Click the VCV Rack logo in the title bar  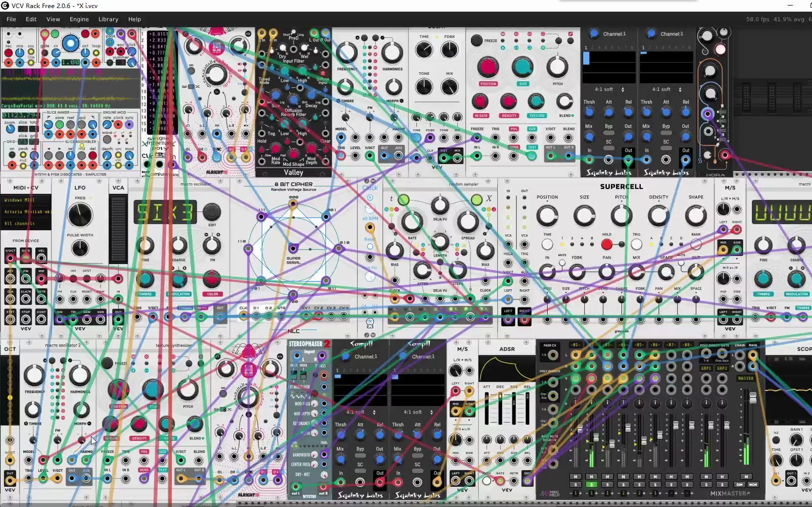(5, 6)
